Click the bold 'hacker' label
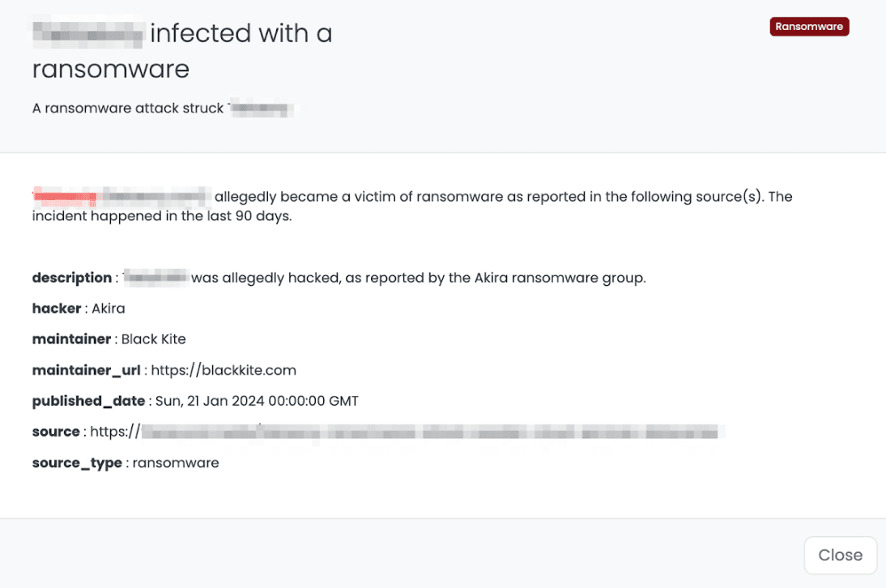 click(x=57, y=309)
